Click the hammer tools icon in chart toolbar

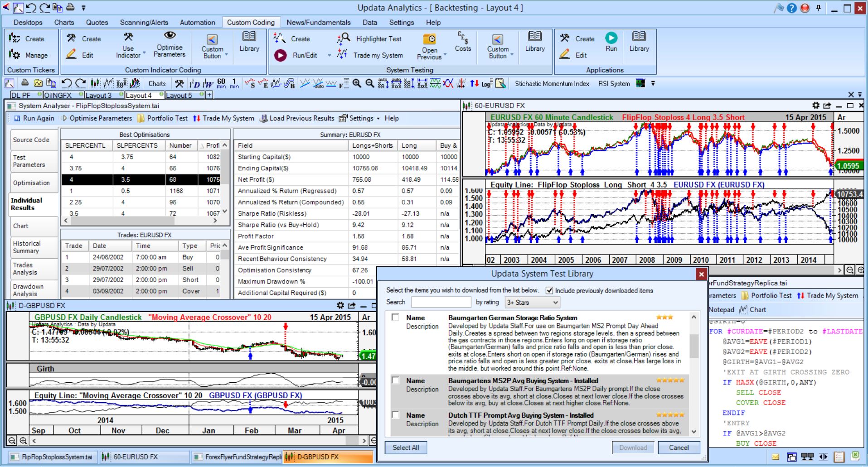point(179,83)
